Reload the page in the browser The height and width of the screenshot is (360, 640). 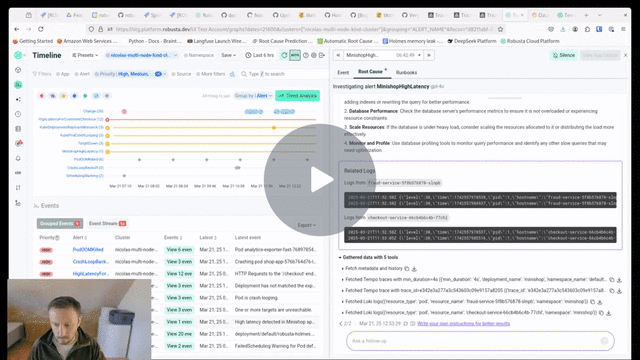click(x=41, y=29)
